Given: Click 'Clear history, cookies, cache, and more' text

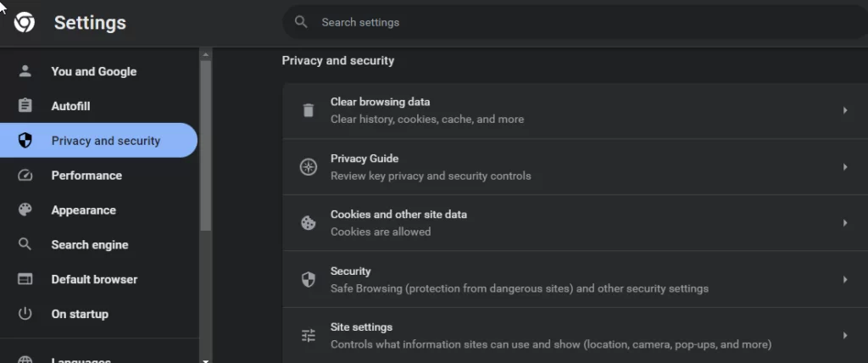Looking at the screenshot, I should point(427,119).
